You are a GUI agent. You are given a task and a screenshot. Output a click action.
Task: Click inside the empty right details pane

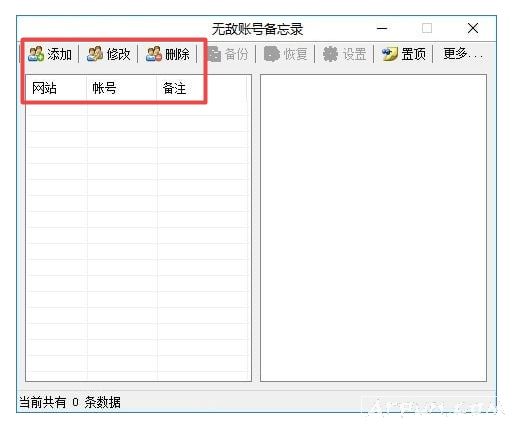coord(373,228)
